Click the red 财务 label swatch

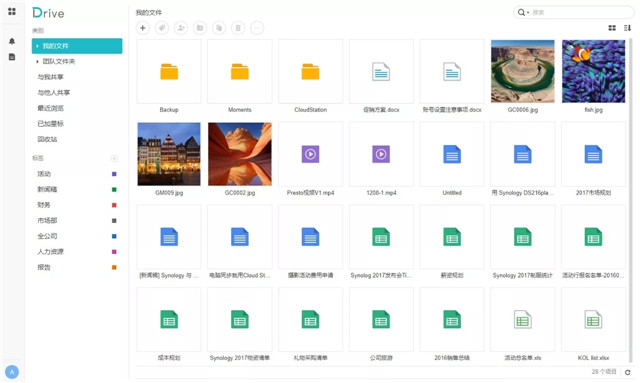[114, 205]
